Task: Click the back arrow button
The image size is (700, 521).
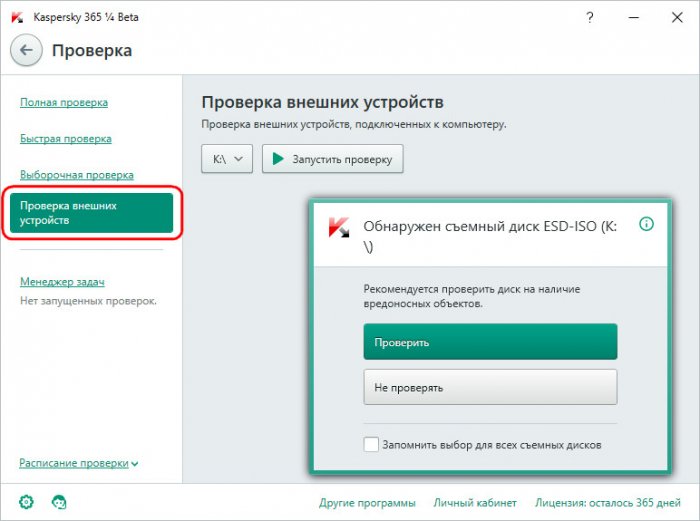Action: click(26, 50)
